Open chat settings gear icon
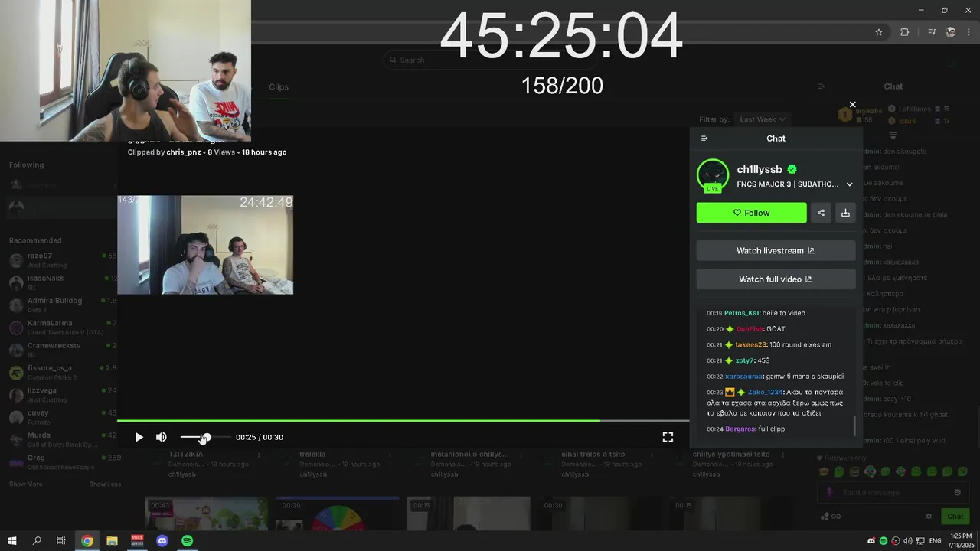Image resolution: width=980 pixels, height=551 pixels. [929, 517]
